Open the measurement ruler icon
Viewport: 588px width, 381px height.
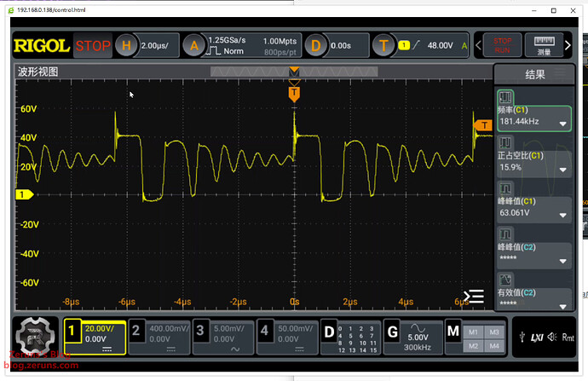coord(541,44)
